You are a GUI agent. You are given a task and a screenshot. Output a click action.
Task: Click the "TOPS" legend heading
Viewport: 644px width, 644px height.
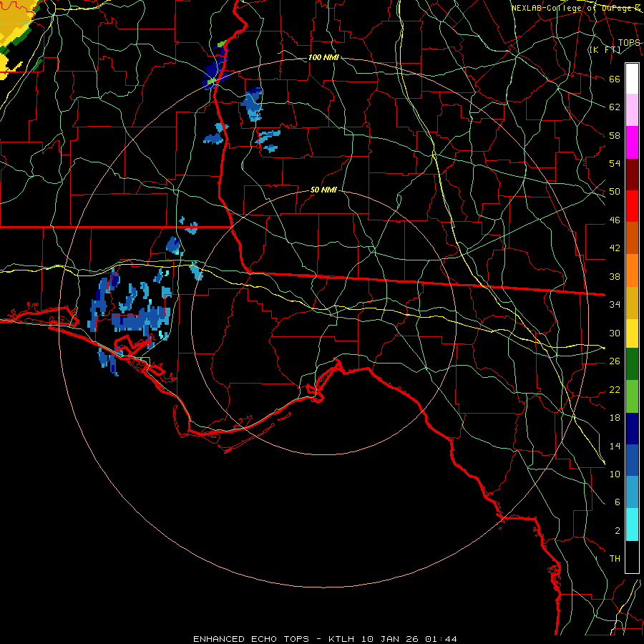coord(629,42)
